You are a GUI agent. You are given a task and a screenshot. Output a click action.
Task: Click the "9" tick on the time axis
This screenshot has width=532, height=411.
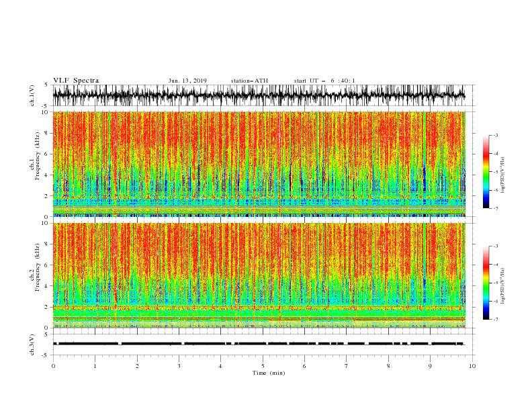430,366
